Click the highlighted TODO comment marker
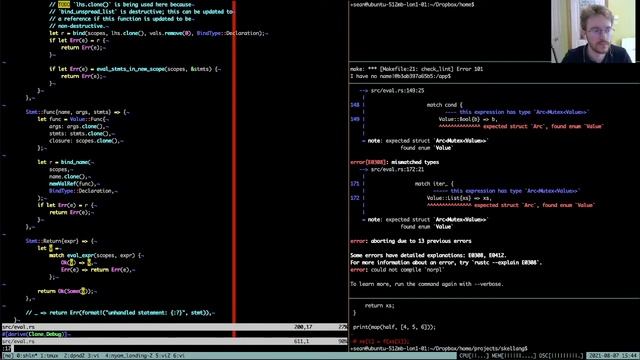Image resolution: width=640 pixels, height=360 pixels. point(64,4)
